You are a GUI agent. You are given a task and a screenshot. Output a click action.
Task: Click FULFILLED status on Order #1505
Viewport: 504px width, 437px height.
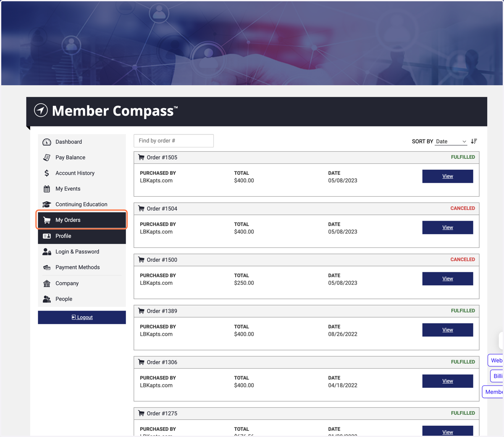463,157
